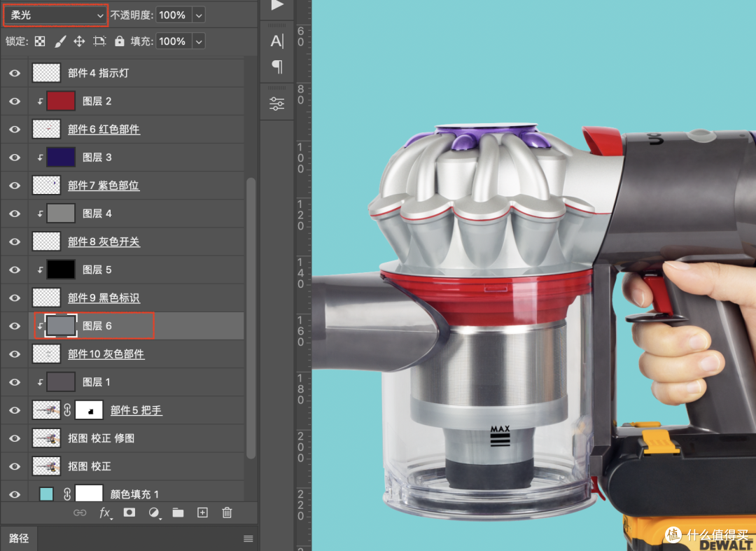Add a layer mask with the mask icon
This screenshot has width=756, height=551.
click(x=129, y=512)
